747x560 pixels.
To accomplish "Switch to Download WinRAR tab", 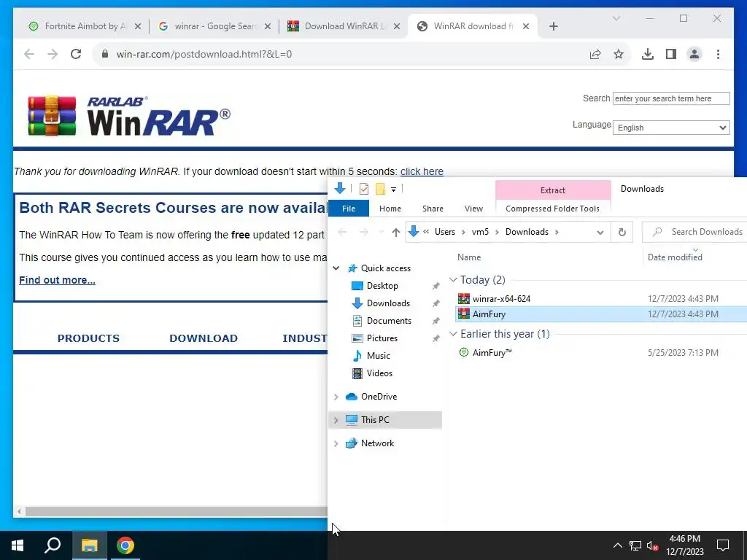I will pos(344,26).
